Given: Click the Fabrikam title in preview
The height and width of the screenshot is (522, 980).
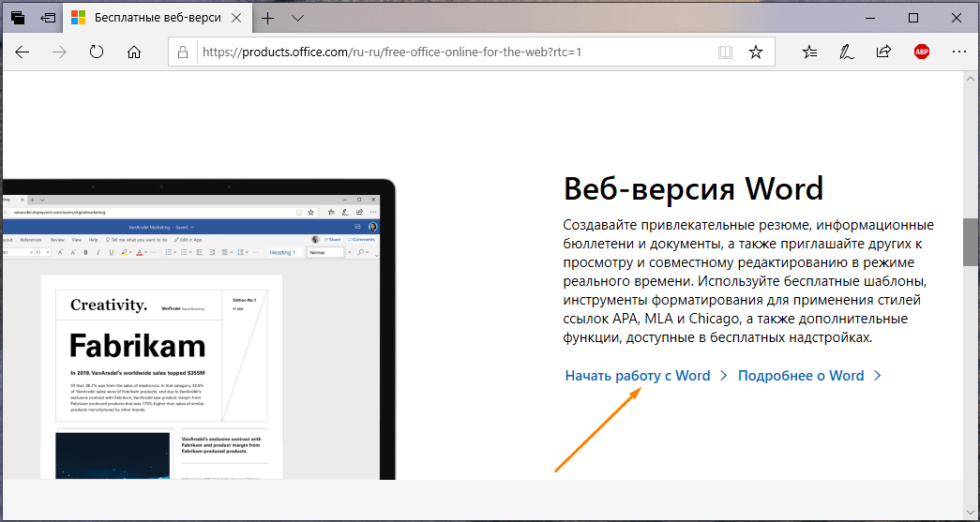Looking at the screenshot, I should [137, 345].
